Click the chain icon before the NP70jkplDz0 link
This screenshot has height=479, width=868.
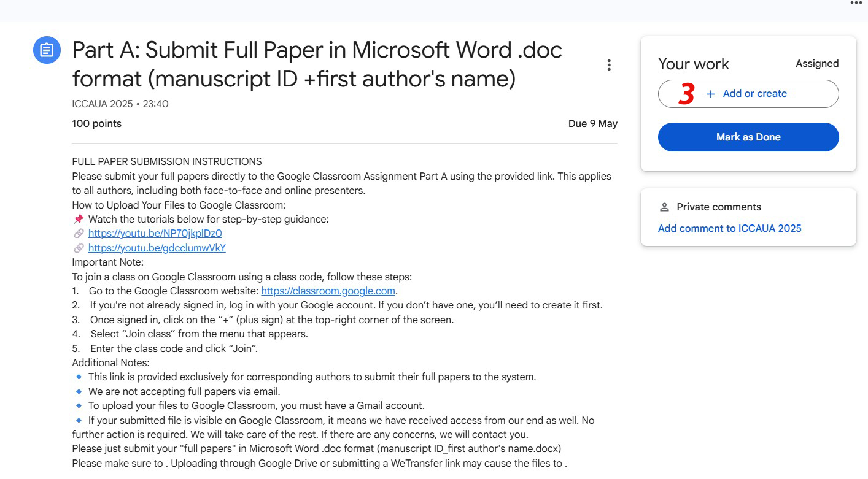[x=79, y=234]
